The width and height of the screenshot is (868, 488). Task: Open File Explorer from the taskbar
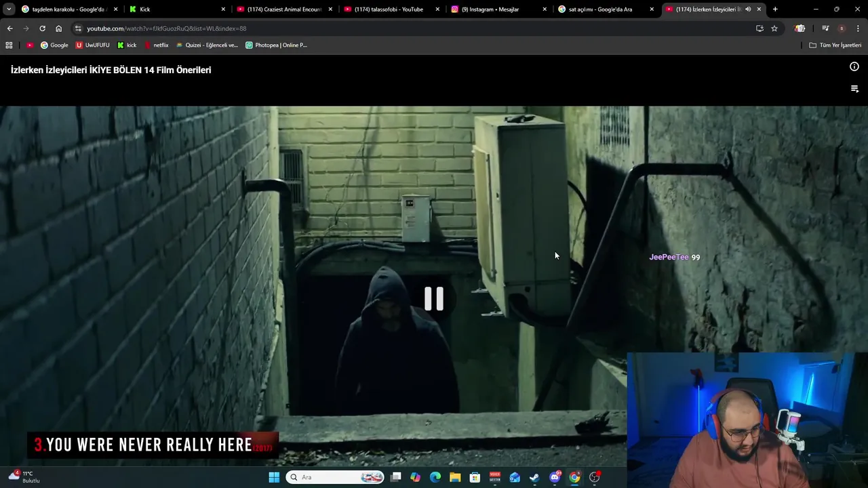tap(455, 477)
